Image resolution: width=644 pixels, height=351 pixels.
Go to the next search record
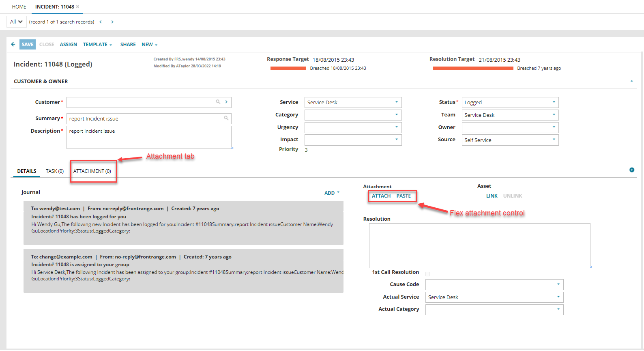point(112,22)
